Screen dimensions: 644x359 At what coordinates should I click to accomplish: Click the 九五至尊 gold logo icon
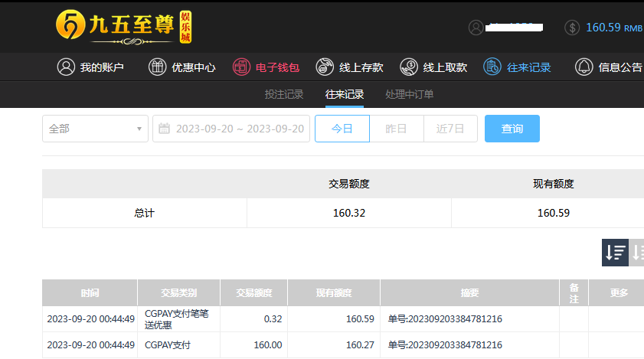pyautogui.click(x=70, y=25)
